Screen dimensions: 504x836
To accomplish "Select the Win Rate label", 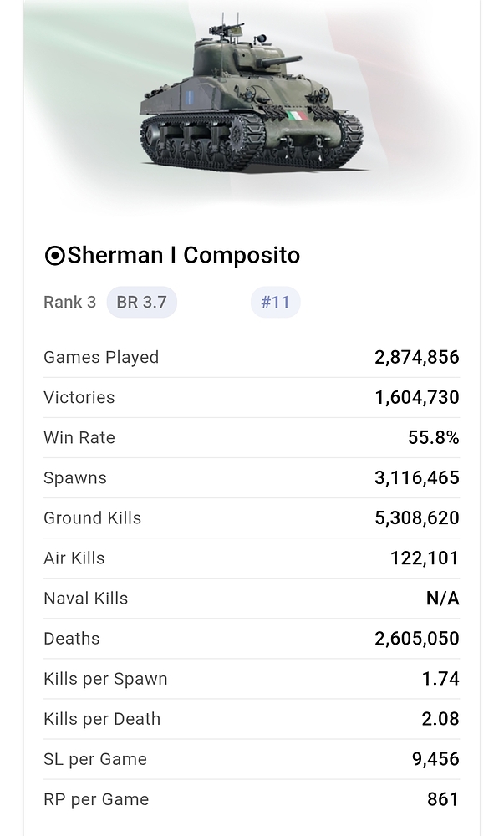I will coord(79,438).
